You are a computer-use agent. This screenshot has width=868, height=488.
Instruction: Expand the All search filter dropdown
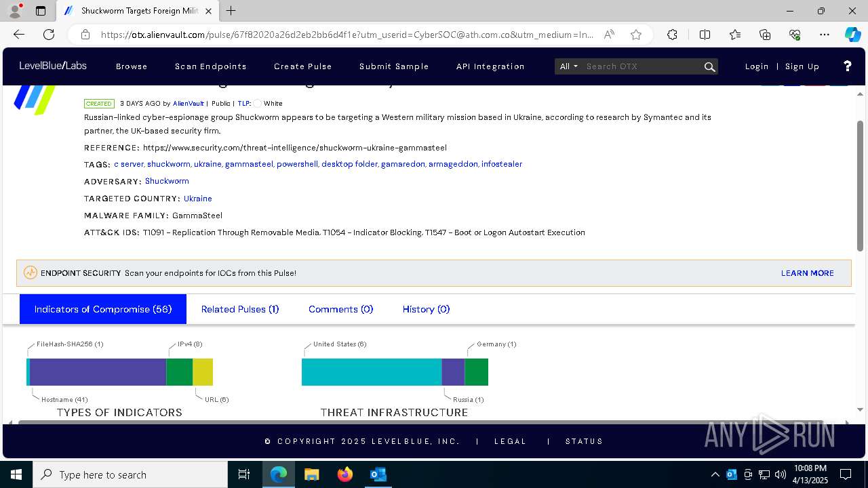[x=569, y=66]
